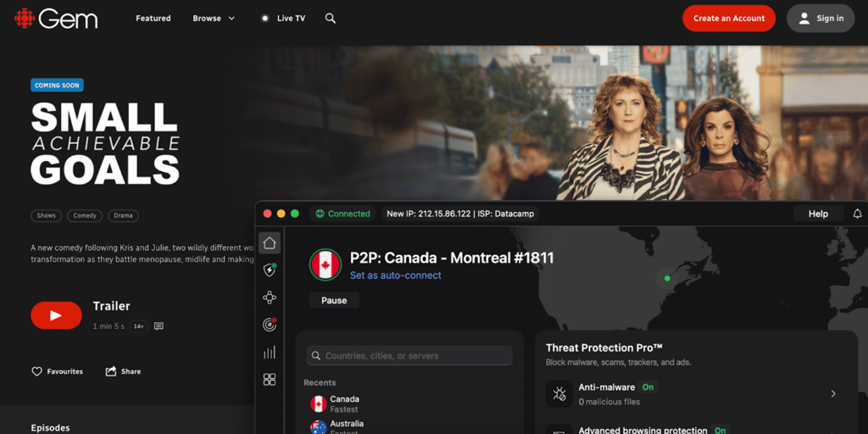
Task: Open the Threat Protection shield sidebar icon
Action: [x=270, y=270]
